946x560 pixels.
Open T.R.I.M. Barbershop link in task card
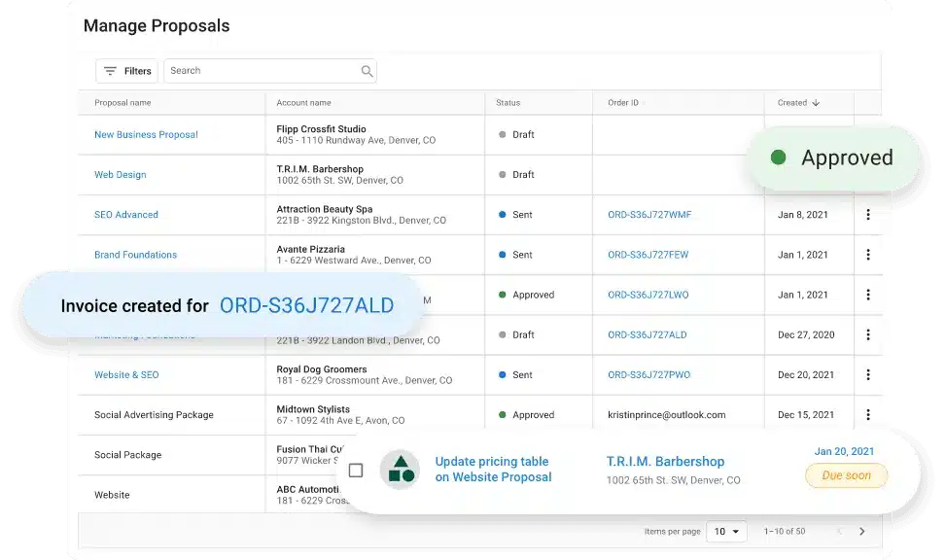click(665, 462)
